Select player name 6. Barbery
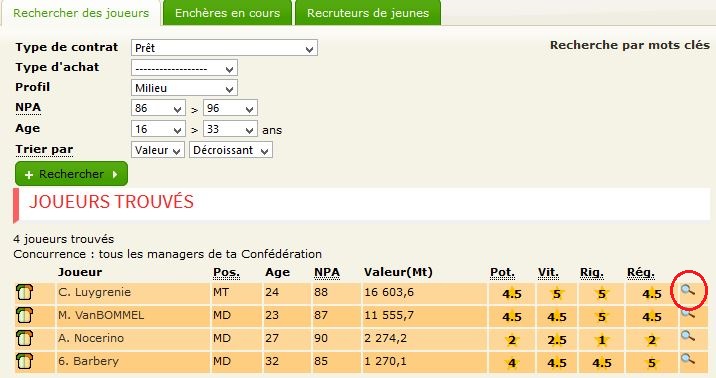This screenshot has height=378, width=716. point(88,361)
